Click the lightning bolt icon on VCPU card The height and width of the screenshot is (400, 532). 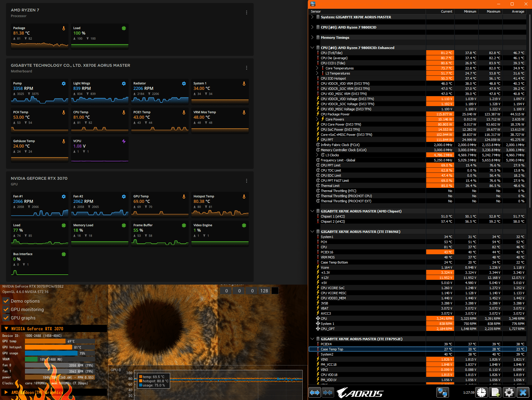pos(124,141)
